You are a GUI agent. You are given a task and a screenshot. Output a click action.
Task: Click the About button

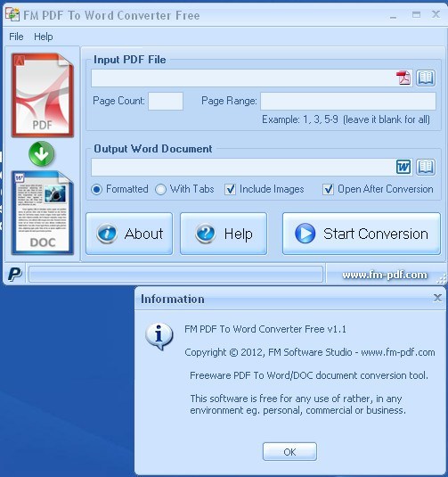pyautogui.click(x=129, y=234)
